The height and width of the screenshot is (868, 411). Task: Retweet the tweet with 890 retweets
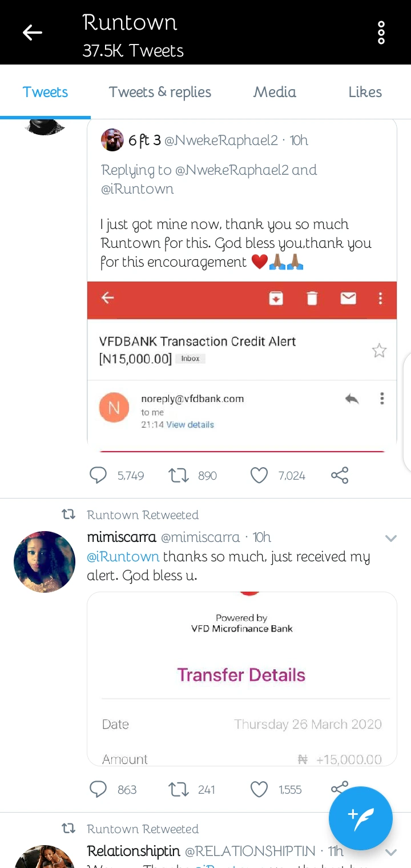(x=179, y=475)
